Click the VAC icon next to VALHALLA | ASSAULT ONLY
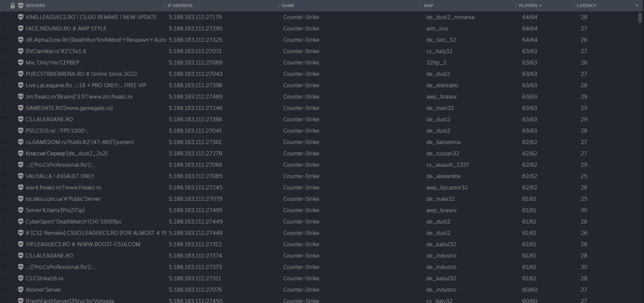This screenshot has width=644, height=303. (21, 176)
